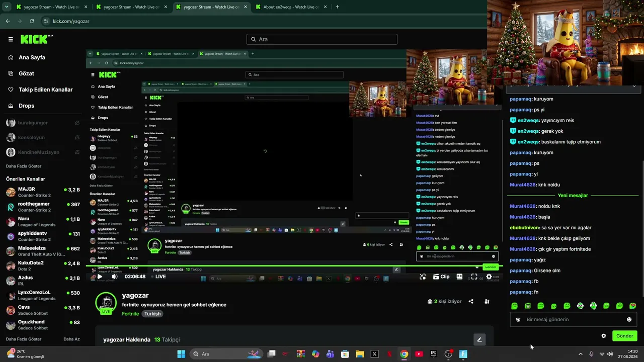Image resolution: width=644 pixels, height=362 pixels.
Task: Click the shield badge icon in chat input
Action: click(518, 320)
